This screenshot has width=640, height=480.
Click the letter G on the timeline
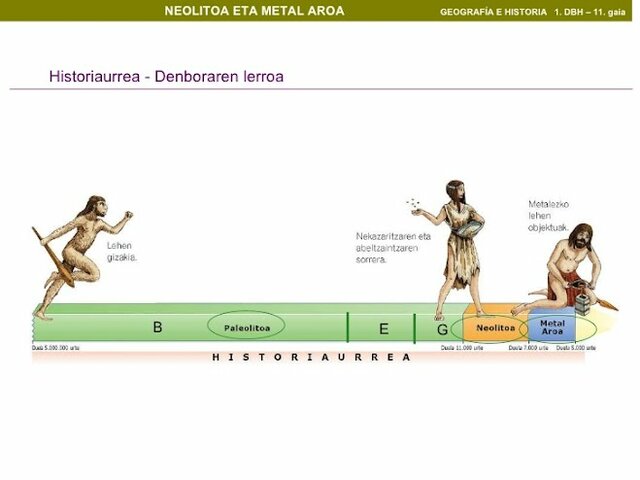tap(442, 329)
